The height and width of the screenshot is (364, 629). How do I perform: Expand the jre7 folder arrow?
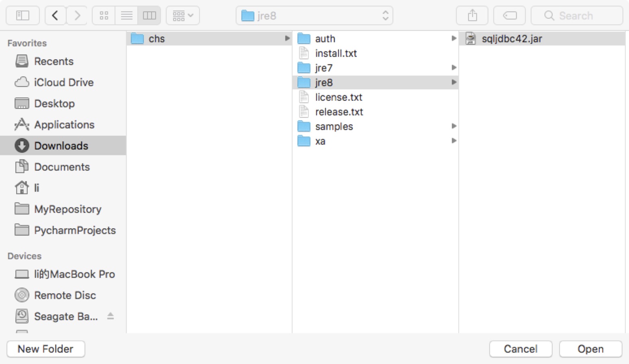pos(454,67)
